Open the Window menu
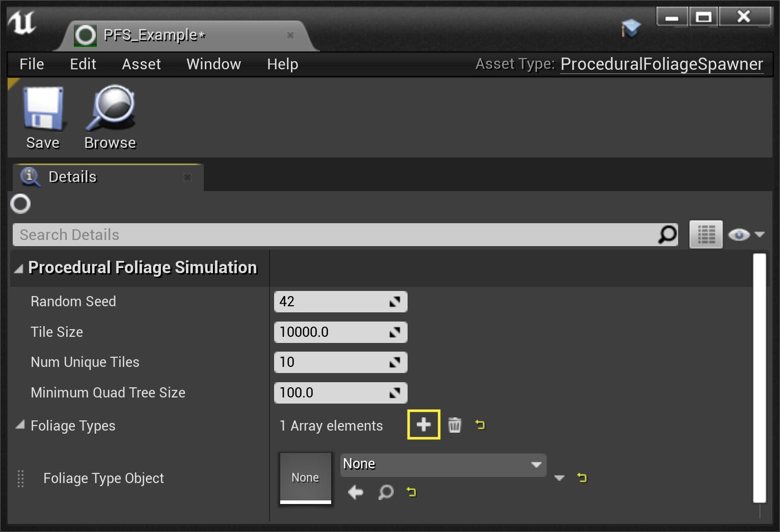Viewport: 780px width, 532px height. point(213,64)
